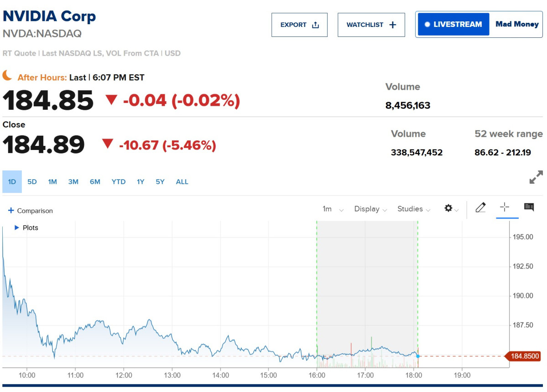Click the 184.8500 current price label
The width and height of the screenshot is (547, 392).
pos(523,356)
